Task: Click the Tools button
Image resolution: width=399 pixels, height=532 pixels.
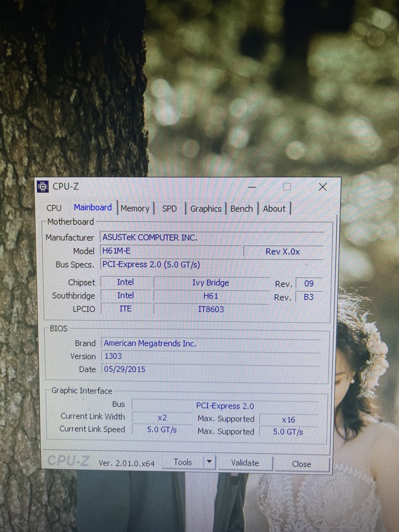Action: (183, 463)
